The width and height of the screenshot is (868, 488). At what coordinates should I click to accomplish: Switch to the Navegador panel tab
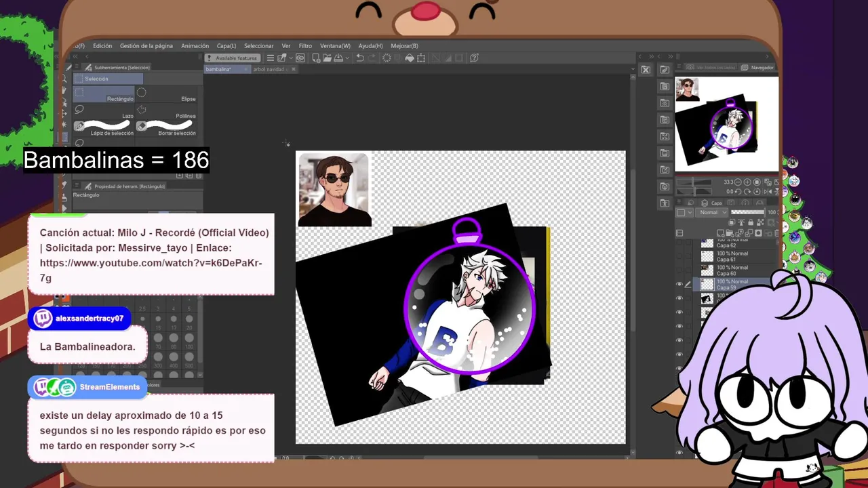click(x=757, y=68)
